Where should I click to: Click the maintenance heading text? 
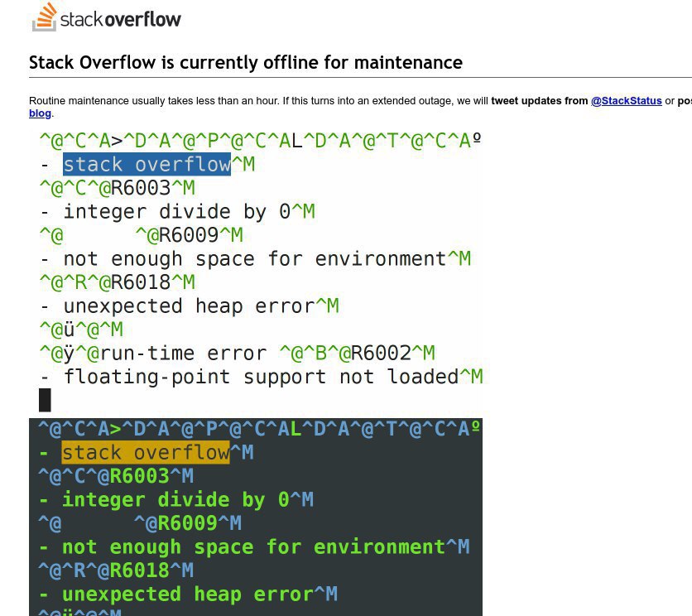246,62
